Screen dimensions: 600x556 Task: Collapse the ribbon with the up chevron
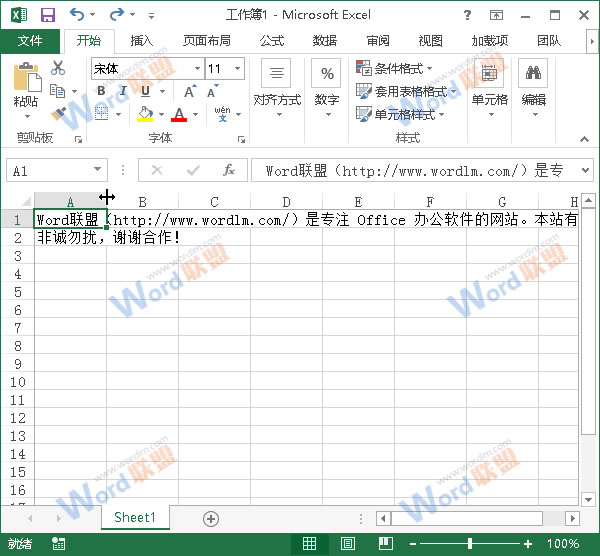pyautogui.click(x=584, y=139)
